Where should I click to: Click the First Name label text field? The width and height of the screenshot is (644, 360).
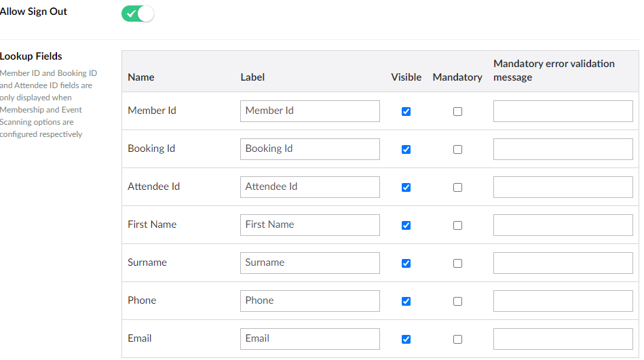[309, 225]
